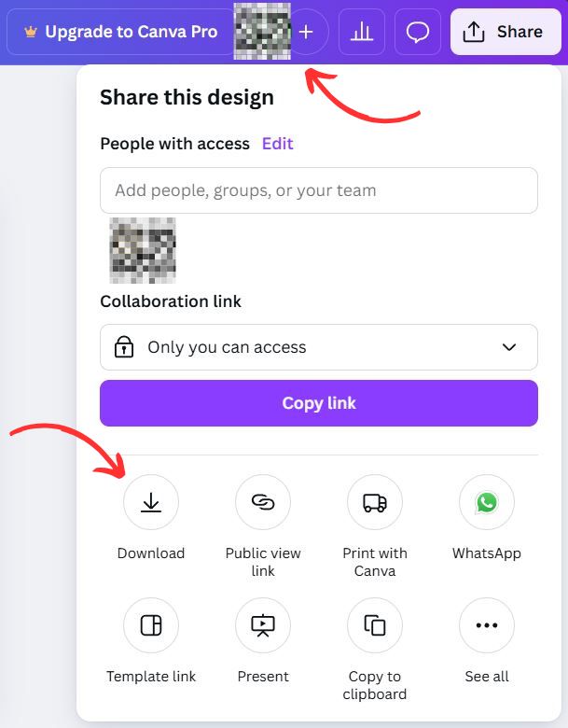Open the Public view link option
This screenshot has width=568, height=728.
tap(263, 502)
